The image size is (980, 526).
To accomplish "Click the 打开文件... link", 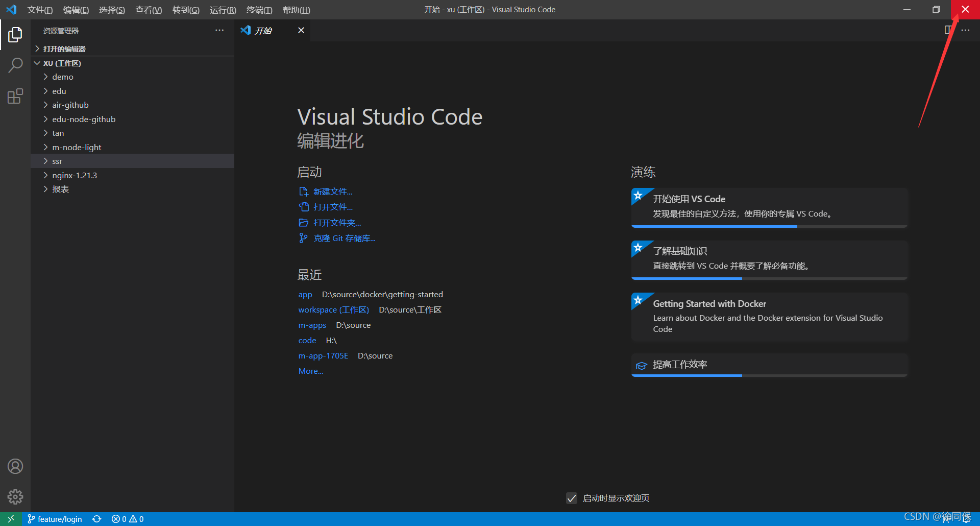I will pyautogui.click(x=333, y=207).
